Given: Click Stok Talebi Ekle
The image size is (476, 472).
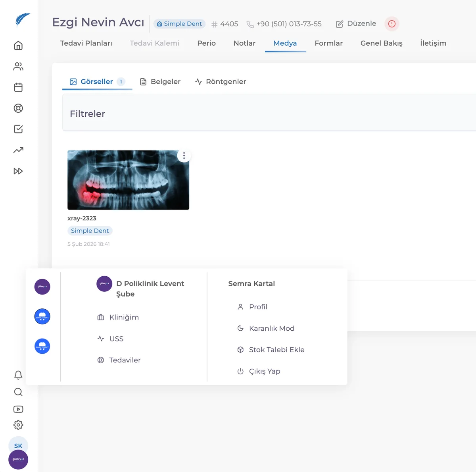Looking at the screenshot, I should pos(271,350).
